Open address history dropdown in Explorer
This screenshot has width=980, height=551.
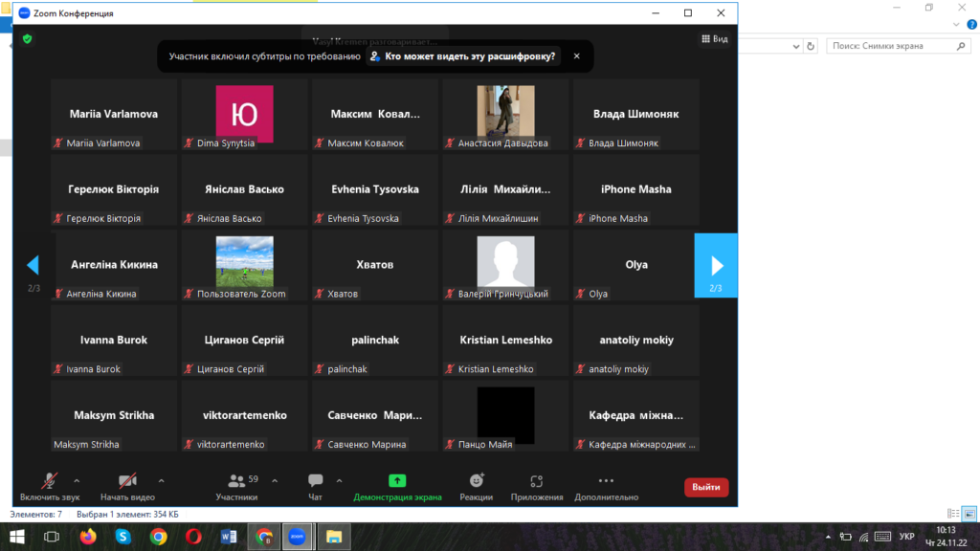point(795,46)
